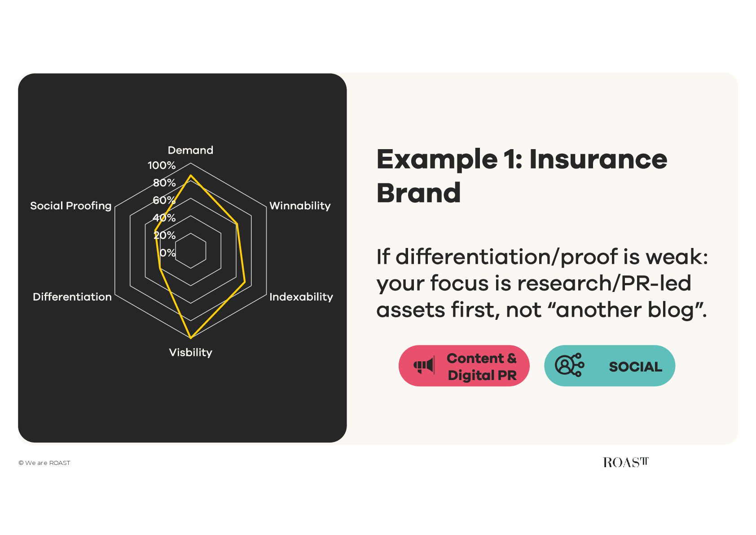The height and width of the screenshot is (535, 756).
Task: Click the Winnability axis label
Action: [x=300, y=206]
